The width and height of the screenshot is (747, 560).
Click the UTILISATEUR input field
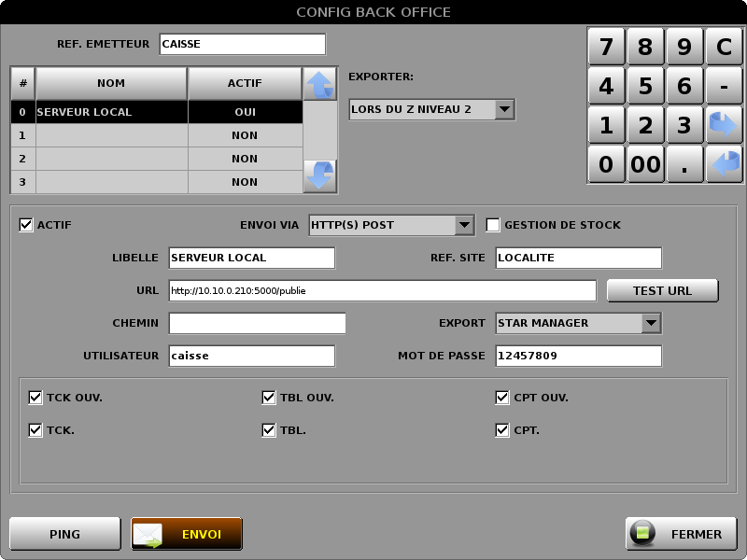tap(252, 356)
